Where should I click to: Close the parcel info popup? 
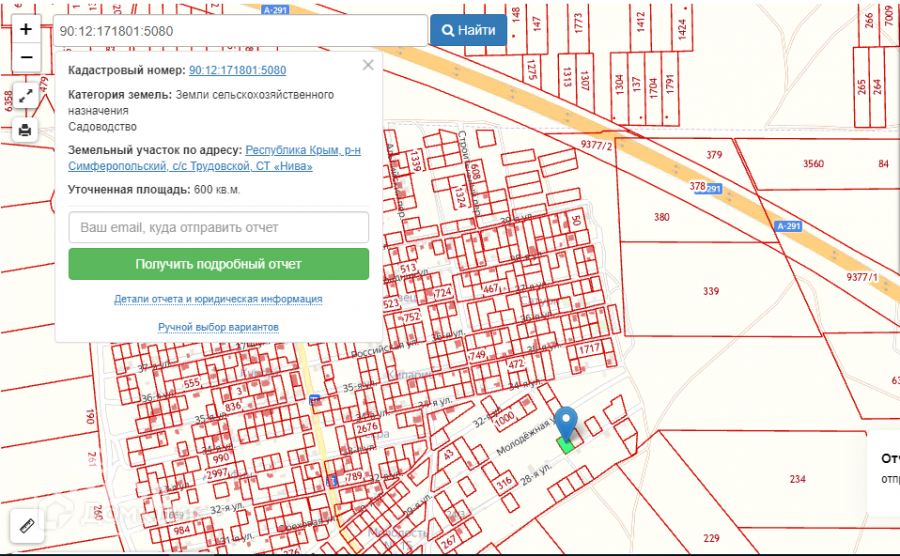point(368,65)
